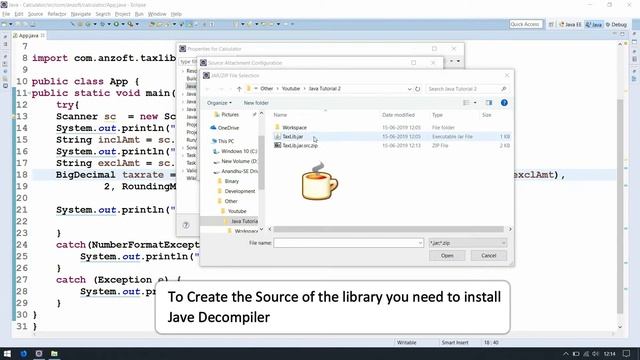640x360 pixels.
Task: Click 'Other' in the address breadcrumb
Action: [267, 89]
